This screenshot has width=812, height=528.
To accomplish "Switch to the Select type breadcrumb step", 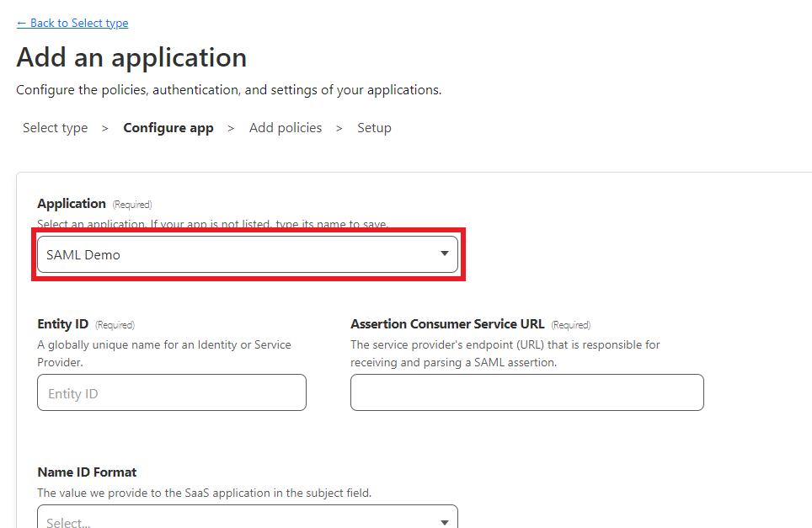I will [55, 127].
